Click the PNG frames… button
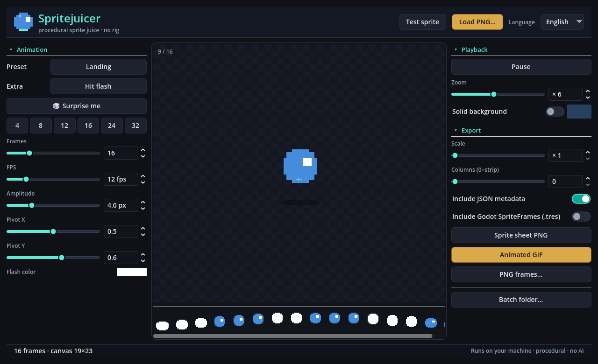Image resolution: width=598 pixels, height=364 pixels. pyautogui.click(x=521, y=274)
